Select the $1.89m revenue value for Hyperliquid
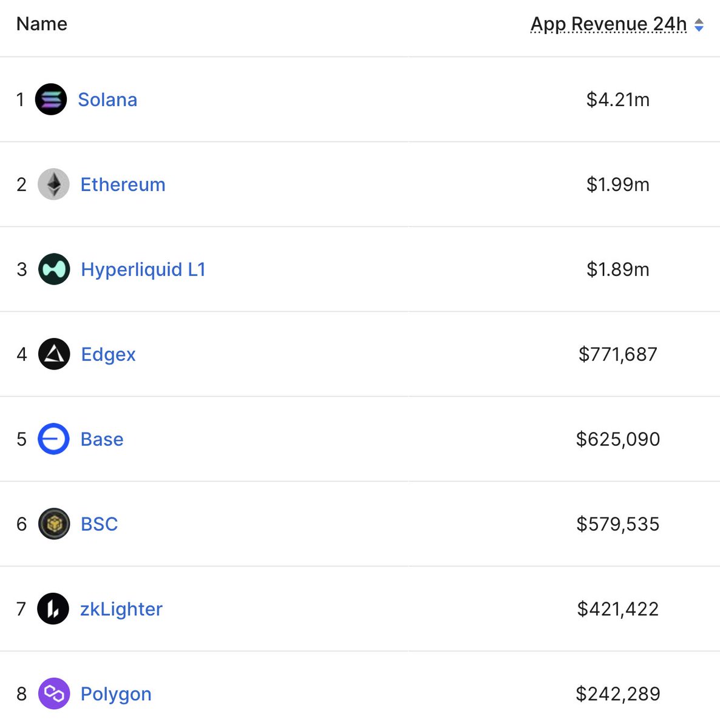This screenshot has height=728, width=720. click(x=618, y=269)
